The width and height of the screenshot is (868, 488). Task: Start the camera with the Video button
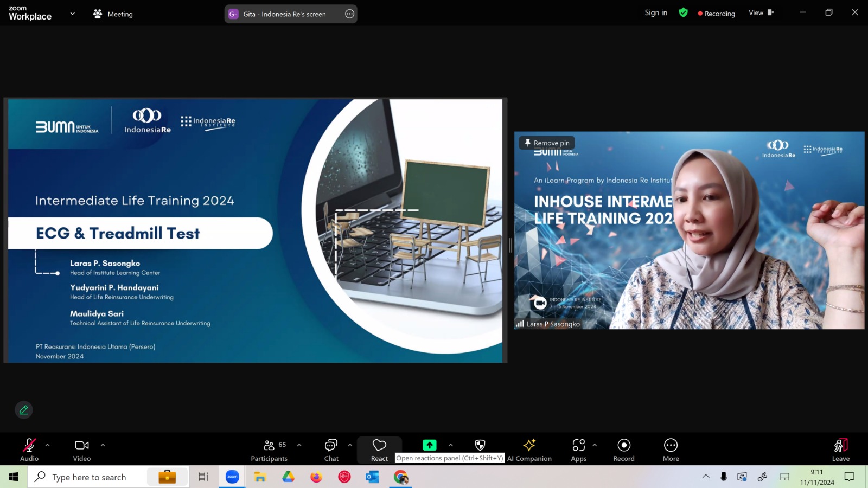click(x=82, y=450)
